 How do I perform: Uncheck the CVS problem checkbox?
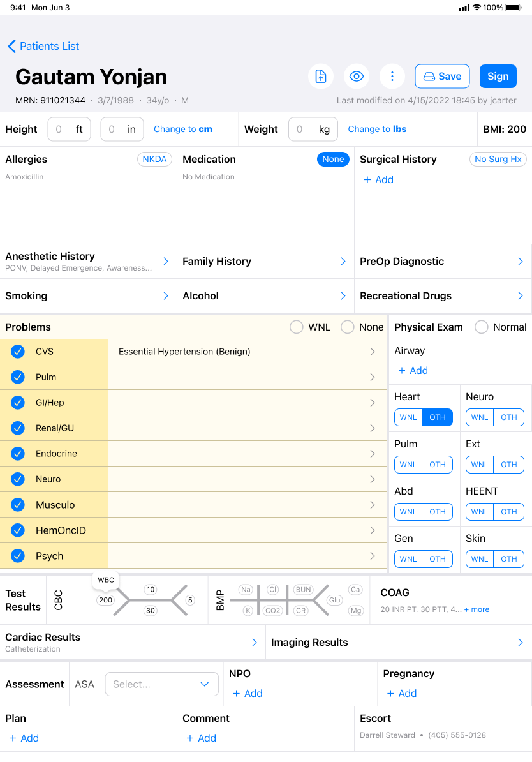pyautogui.click(x=18, y=352)
